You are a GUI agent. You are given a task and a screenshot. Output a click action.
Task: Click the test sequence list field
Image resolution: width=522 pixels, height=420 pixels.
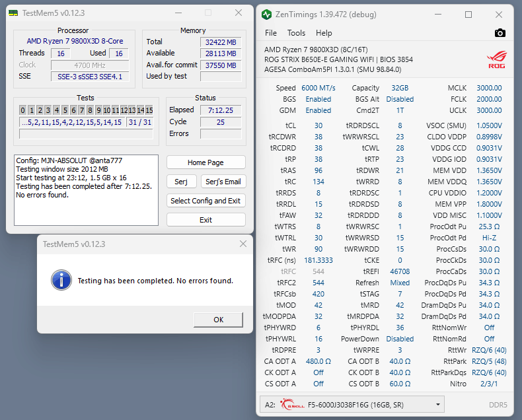(x=72, y=122)
